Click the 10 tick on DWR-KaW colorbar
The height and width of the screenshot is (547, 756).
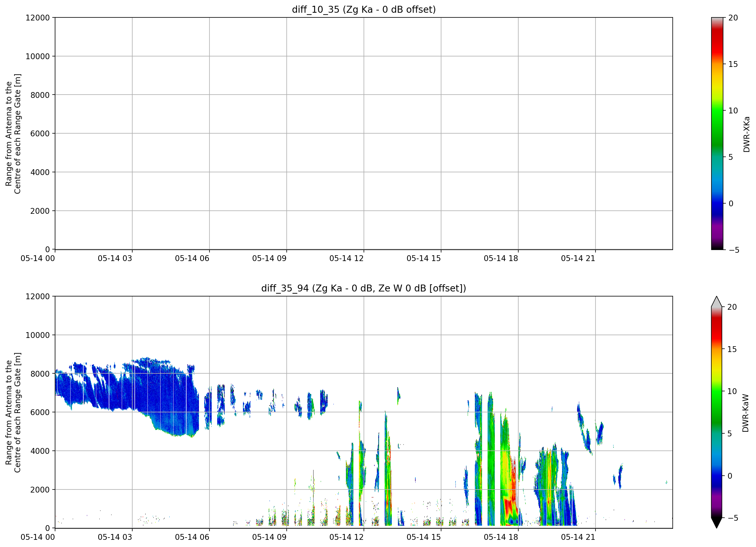[732, 391]
